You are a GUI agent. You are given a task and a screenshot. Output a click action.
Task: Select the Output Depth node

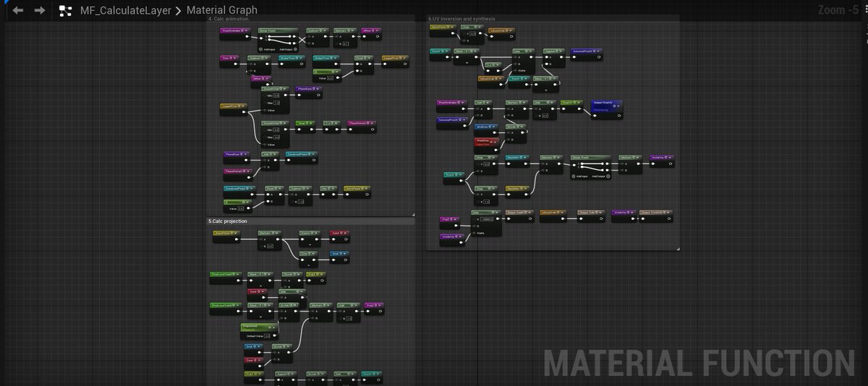click(519, 215)
